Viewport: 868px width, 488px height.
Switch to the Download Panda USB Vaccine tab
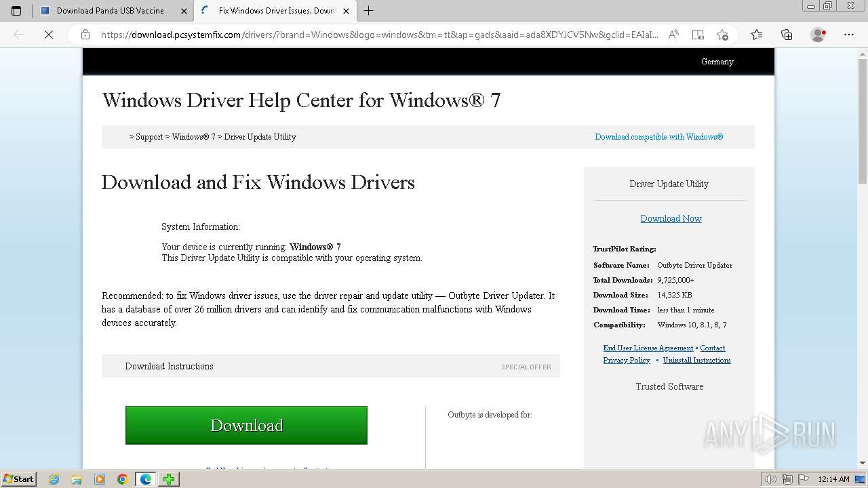pos(113,11)
